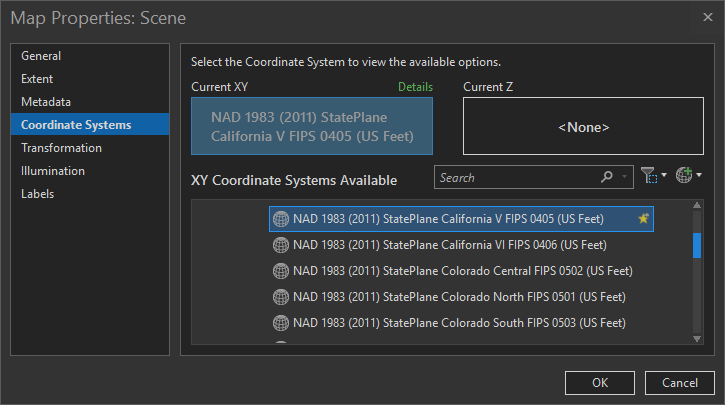Screen dimensions: 725x405
Task: Click the search magnifier icon
Action: point(607,178)
